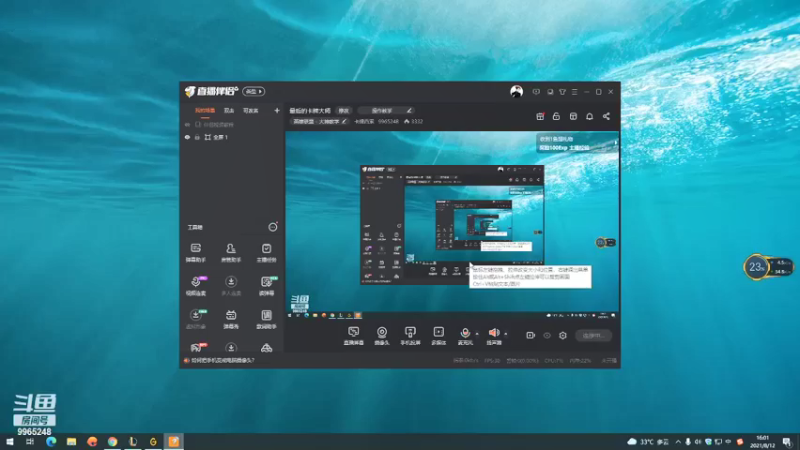The image size is (800, 450).
Task: Open the video co-stream tool with purple badge
Action: (196, 286)
